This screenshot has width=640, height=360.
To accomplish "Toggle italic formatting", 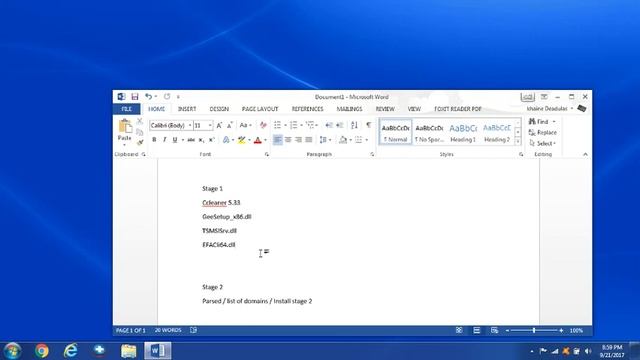I will (x=164, y=140).
